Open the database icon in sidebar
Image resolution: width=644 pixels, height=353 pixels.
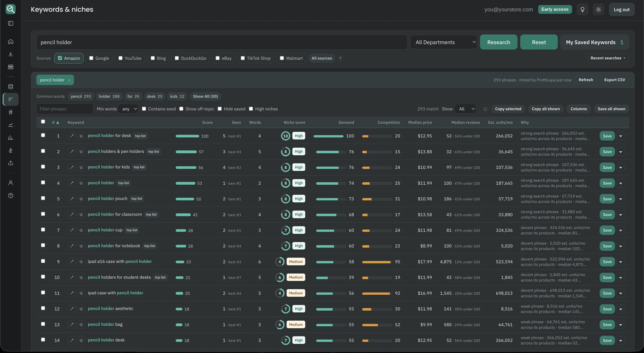[11, 87]
